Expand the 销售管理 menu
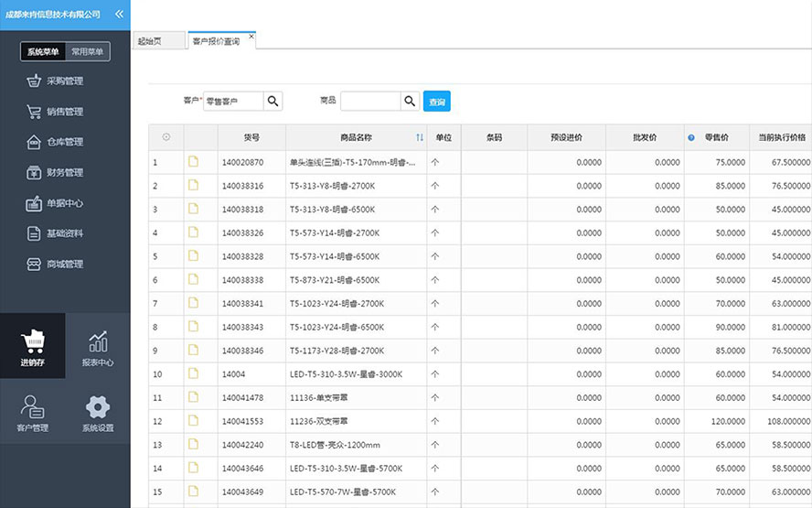The image size is (812, 508). tap(64, 112)
